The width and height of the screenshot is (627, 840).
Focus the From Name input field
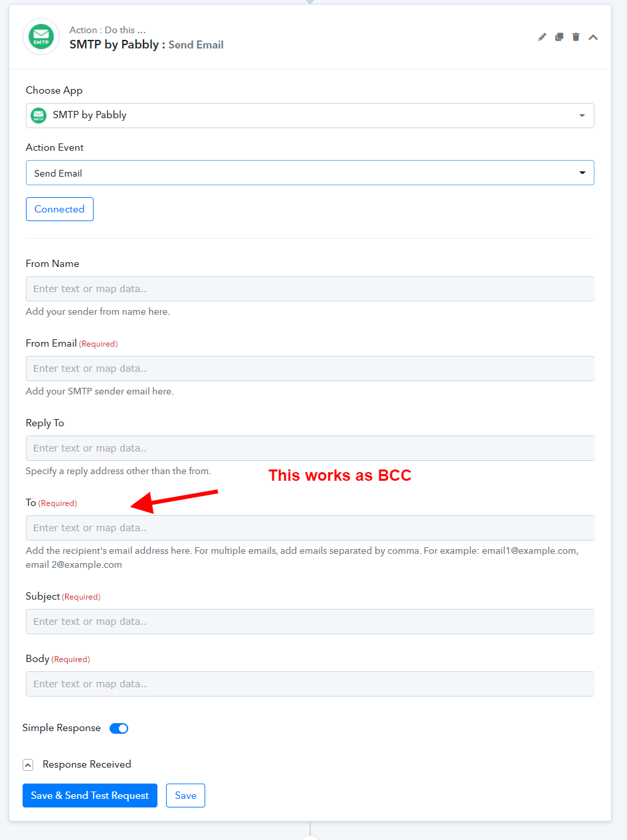pos(310,289)
